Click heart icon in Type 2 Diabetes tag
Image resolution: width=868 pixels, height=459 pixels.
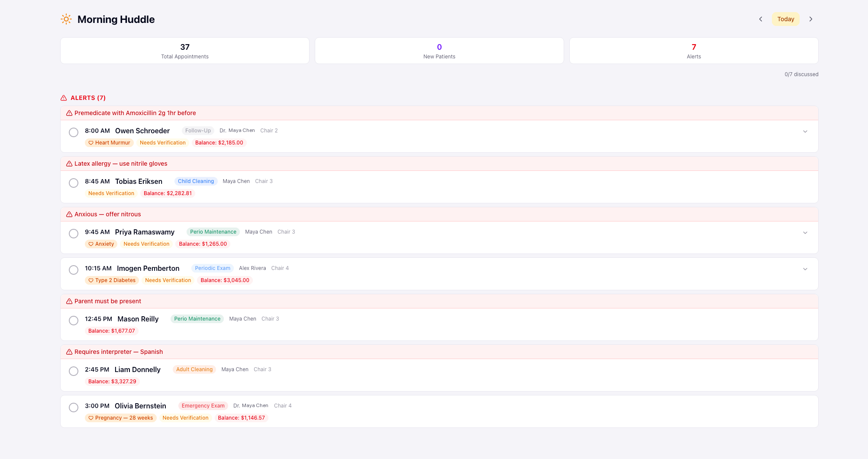tap(91, 280)
